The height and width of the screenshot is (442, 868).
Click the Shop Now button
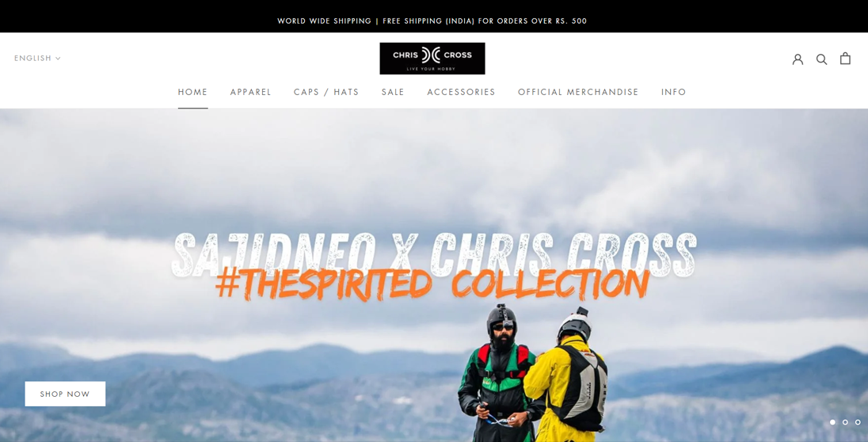point(65,394)
